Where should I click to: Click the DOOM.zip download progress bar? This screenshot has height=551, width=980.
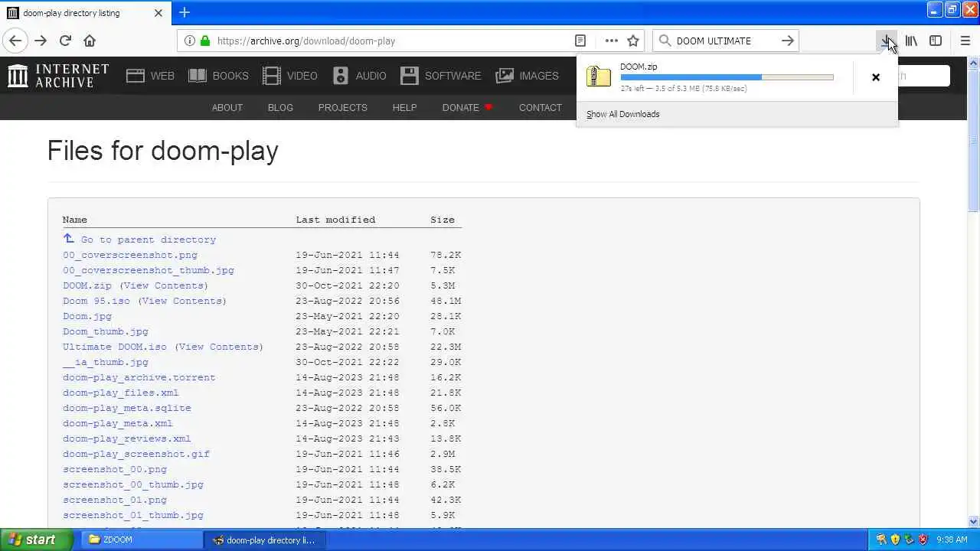[x=727, y=77]
